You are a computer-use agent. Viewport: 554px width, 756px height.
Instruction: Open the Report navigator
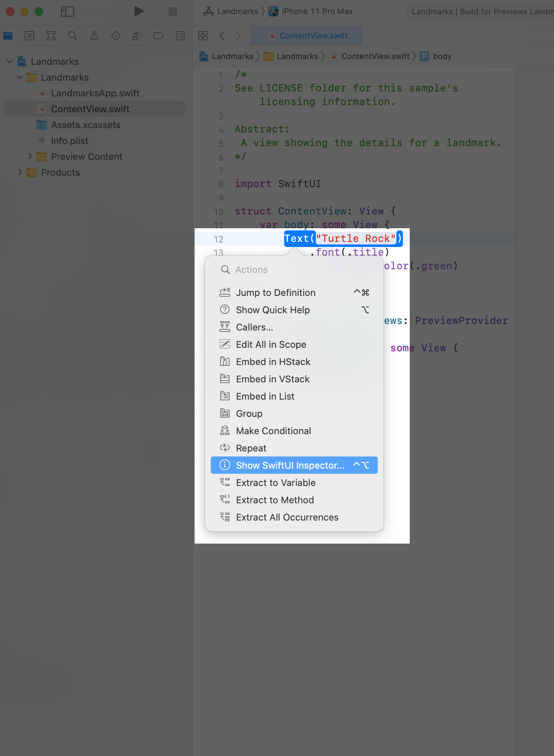(181, 36)
